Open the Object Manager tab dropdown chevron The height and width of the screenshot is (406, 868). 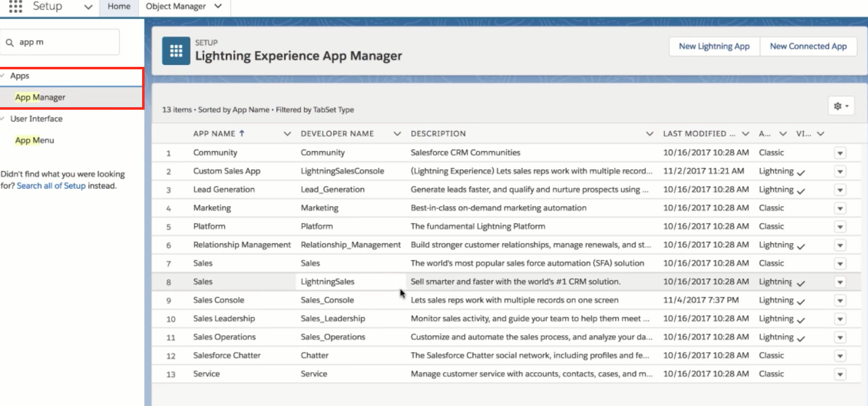[218, 6]
